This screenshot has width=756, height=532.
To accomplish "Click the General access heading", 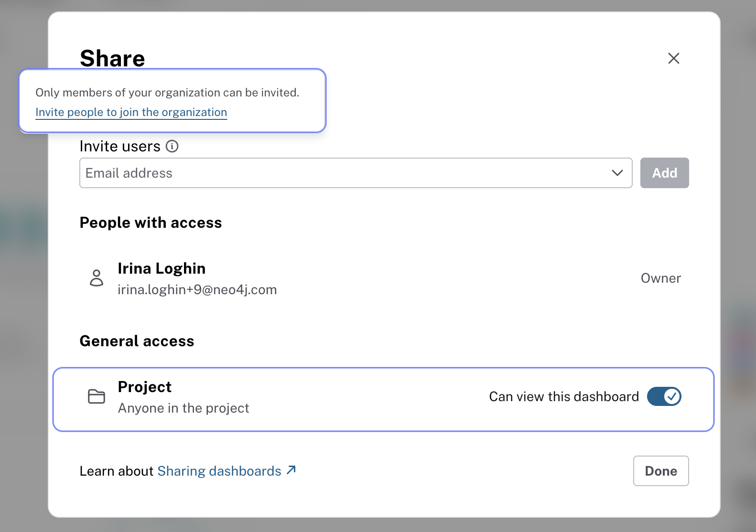I will click(x=137, y=341).
